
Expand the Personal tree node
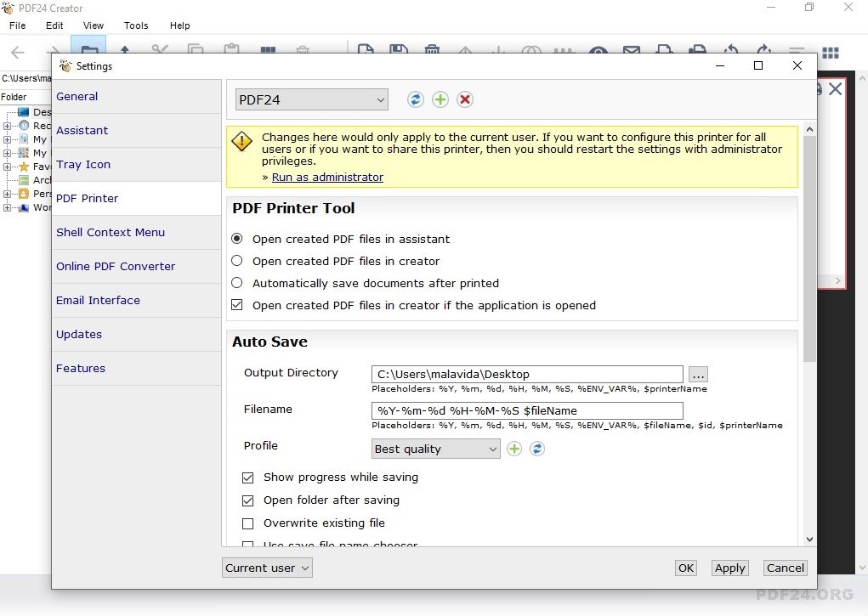pyautogui.click(x=7, y=194)
